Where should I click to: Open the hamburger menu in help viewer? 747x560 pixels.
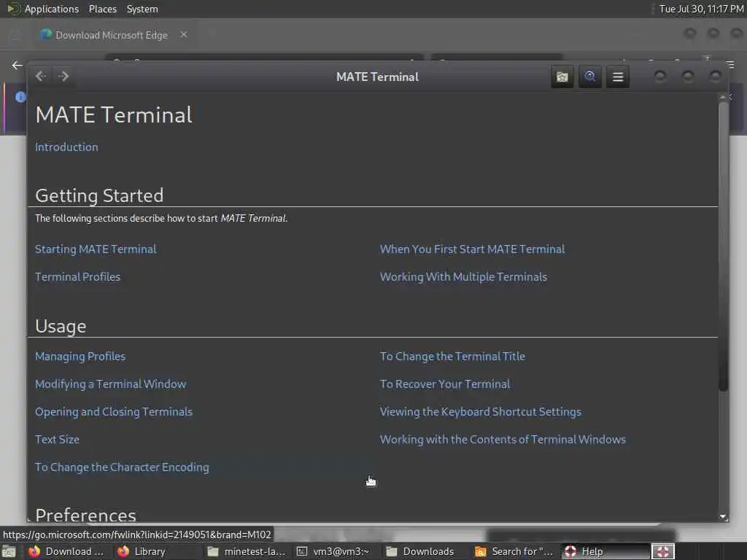tap(618, 77)
